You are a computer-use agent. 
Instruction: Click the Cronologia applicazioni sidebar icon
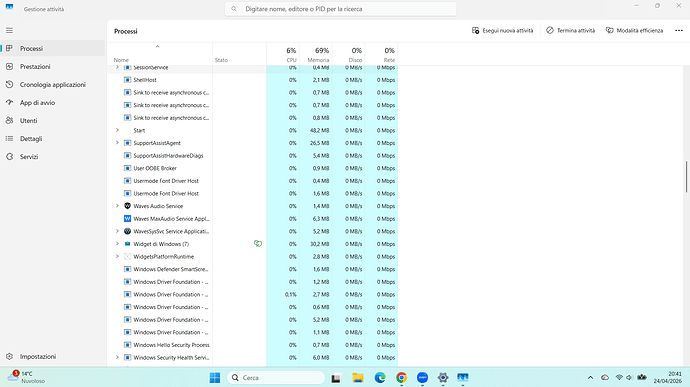point(9,85)
